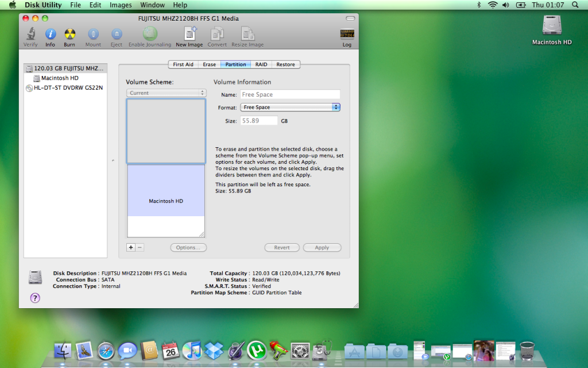
Task: Select HL-DT-ST DVDRW GS22N drive
Action: (65, 88)
